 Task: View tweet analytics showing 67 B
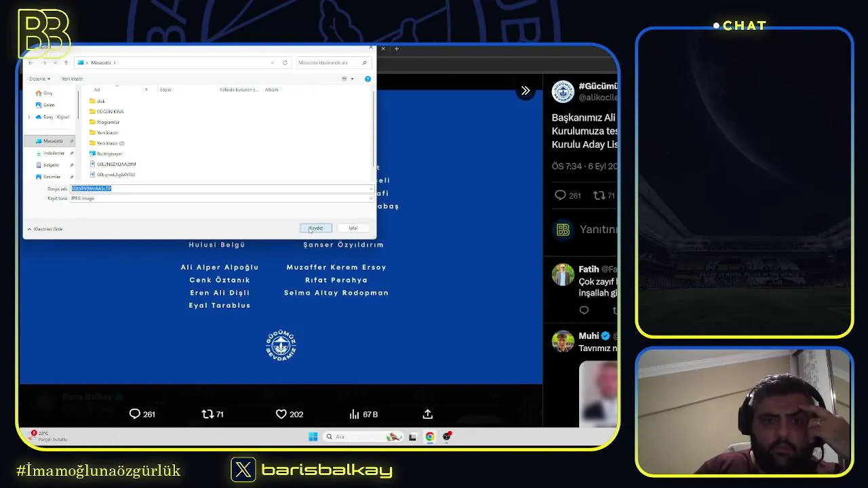(363, 414)
